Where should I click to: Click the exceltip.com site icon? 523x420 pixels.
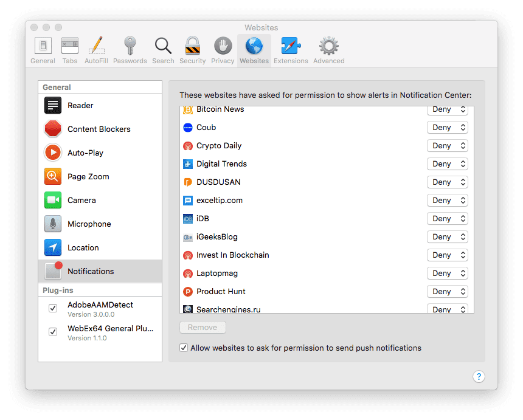(188, 201)
